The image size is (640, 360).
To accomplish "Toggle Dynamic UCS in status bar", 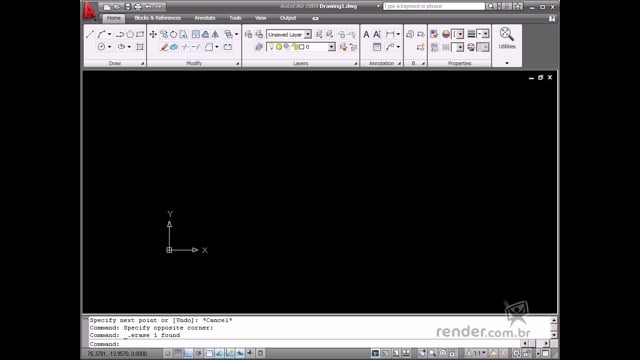I will (230, 353).
